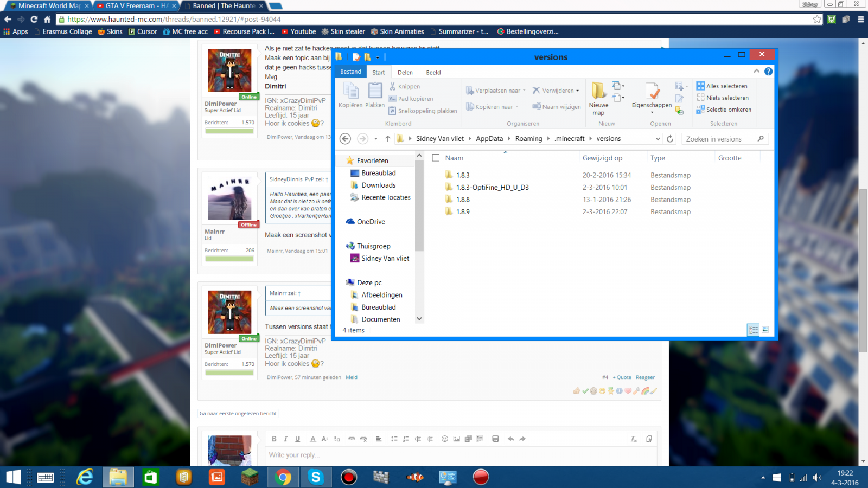868x488 pixels.
Task: Open OneDrive in navigation pane
Action: (x=371, y=222)
